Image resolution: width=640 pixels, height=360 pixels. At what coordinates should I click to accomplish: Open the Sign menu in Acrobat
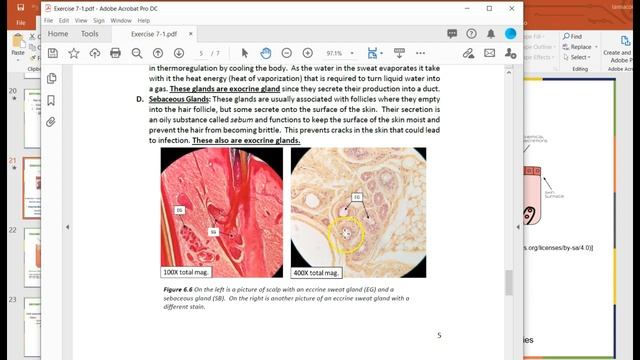98,20
